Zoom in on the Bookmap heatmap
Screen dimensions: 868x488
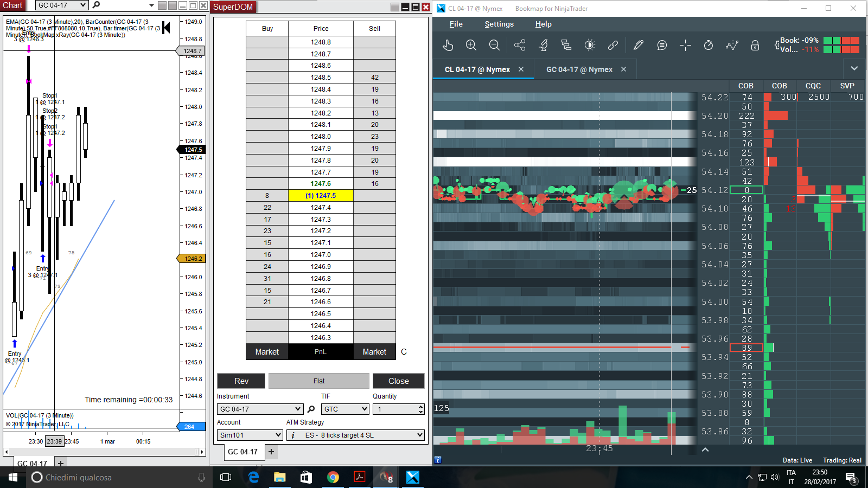tap(471, 46)
